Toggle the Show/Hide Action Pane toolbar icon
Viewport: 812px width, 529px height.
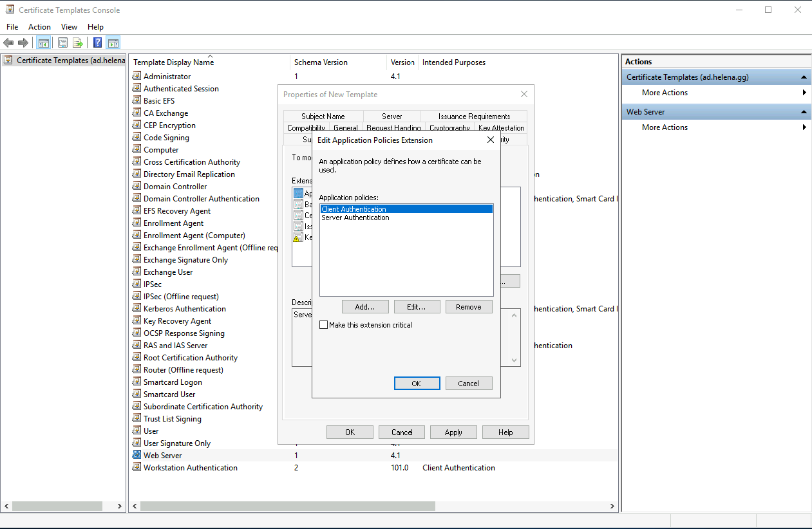point(113,43)
